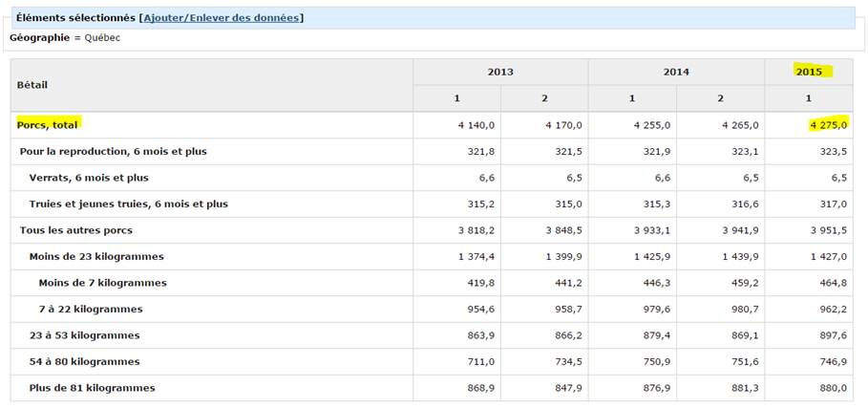Select the Truies et jeunes truies row label
Screen dimensions: 868x408
tap(128, 204)
